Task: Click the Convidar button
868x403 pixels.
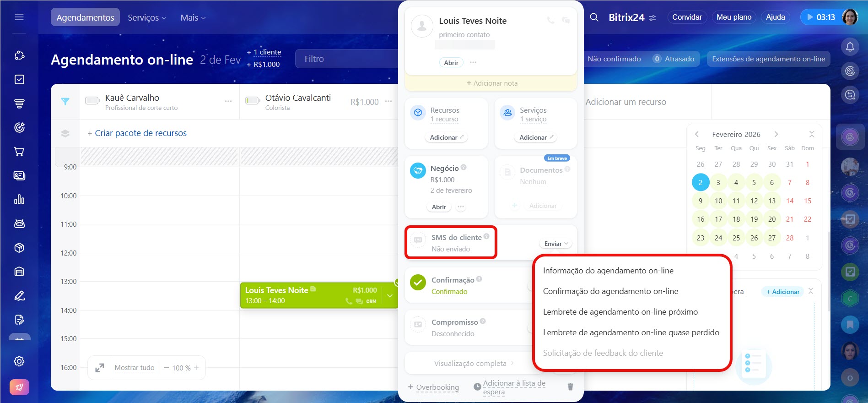Action: [x=687, y=17]
